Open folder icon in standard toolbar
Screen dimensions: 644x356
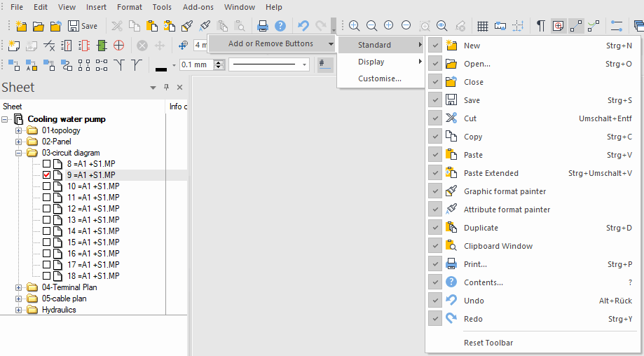[39, 26]
